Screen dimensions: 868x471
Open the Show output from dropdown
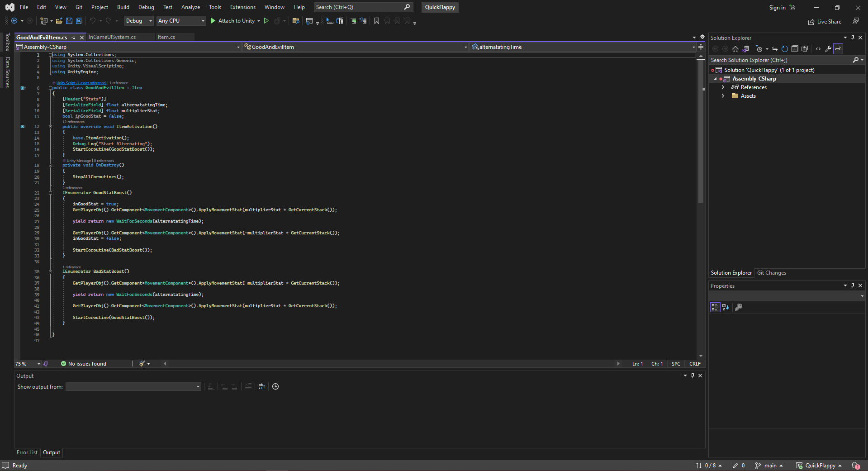coord(133,386)
